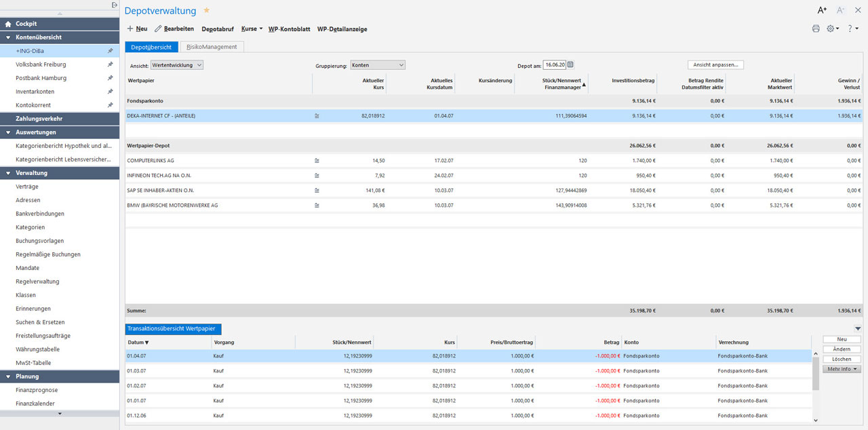868x430 pixels.
Task: Click the Neu button beside the transaction list
Action: tap(842, 339)
